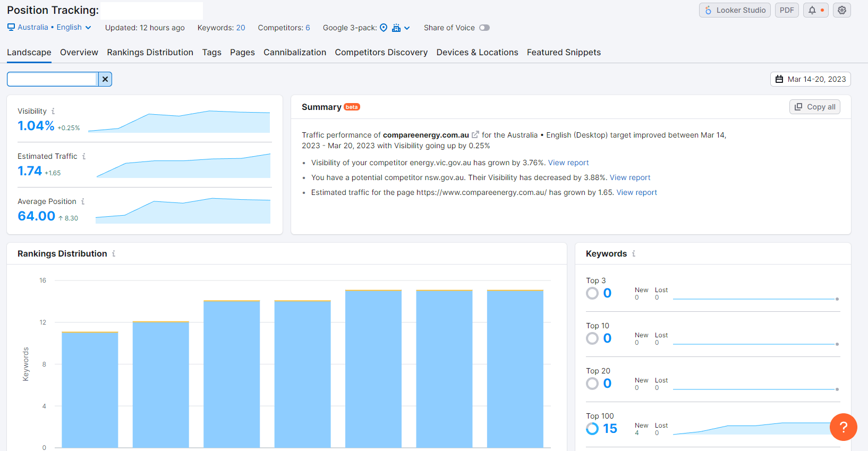Open Competitors count link 6
Viewport: 868px width, 451px height.
coord(308,28)
